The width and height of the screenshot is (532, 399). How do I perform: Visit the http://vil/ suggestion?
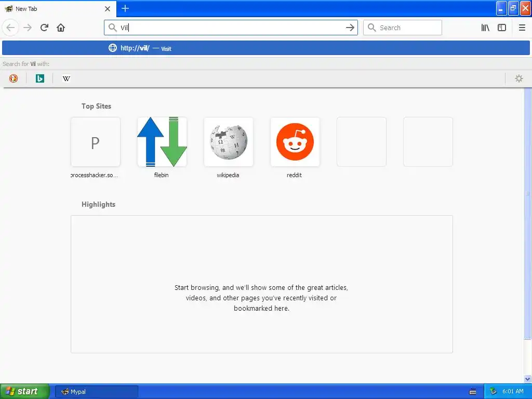coord(266,48)
